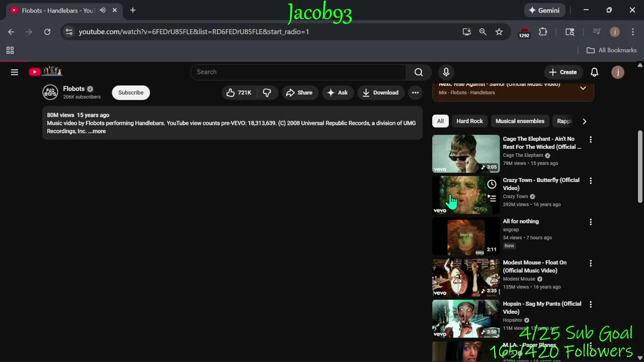Screen dimensions: 644x362
Task: Open media control icon in Chrome toolbar
Action: (x=597, y=32)
